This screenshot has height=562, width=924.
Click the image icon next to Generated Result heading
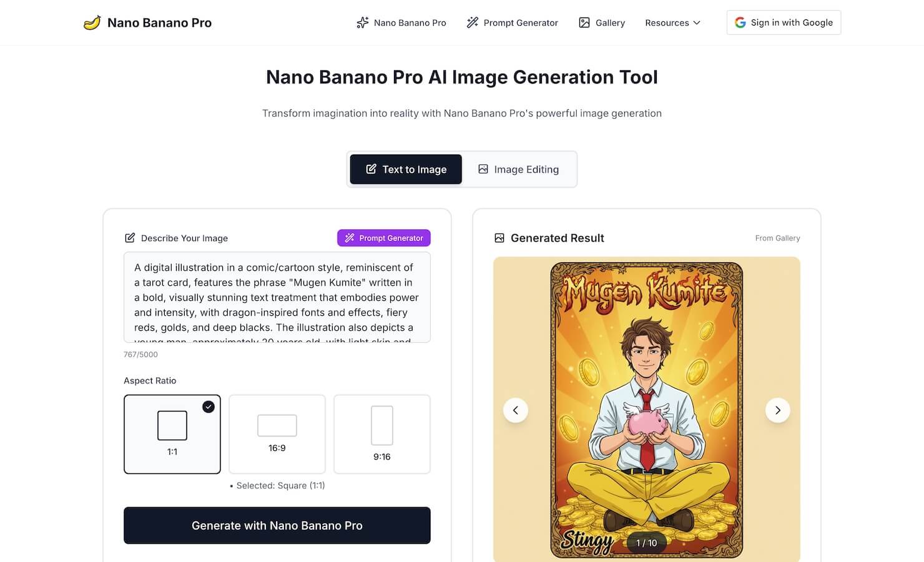pyautogui.click(x=499, y=238)
